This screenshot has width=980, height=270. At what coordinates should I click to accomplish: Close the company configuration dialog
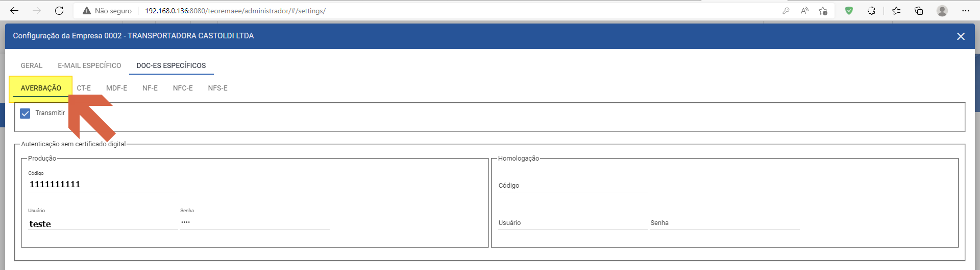961,36
